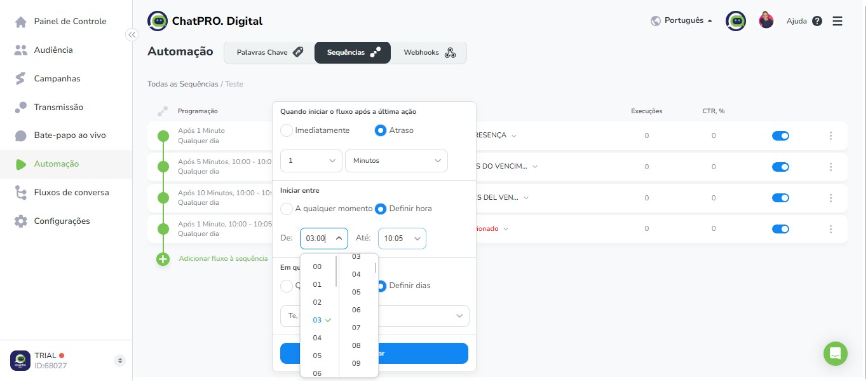The image size is (868, 381).
Task: Click the globe language icon
Action: pos(656,21)
